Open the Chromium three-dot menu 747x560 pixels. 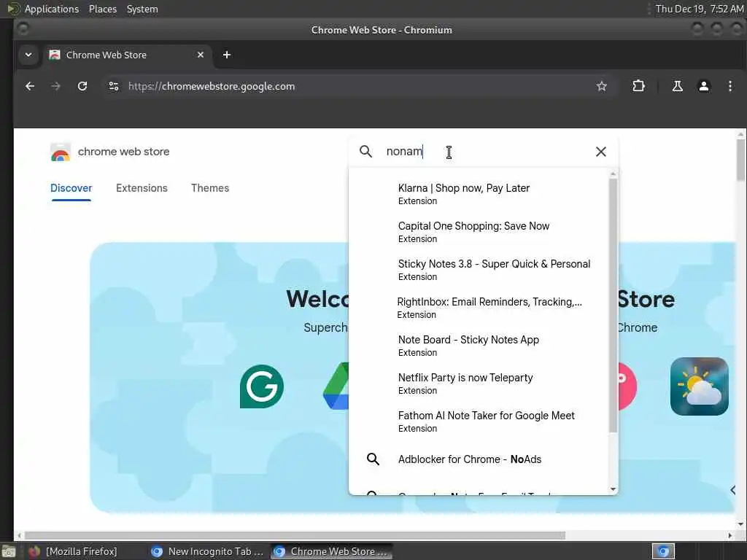point(729,86)
